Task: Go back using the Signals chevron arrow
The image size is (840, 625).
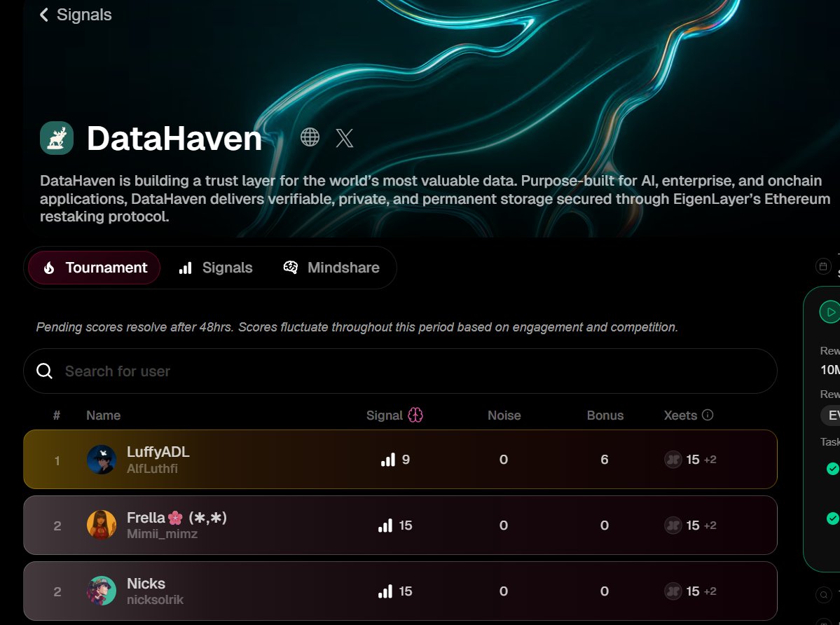Action: (44, 15)
